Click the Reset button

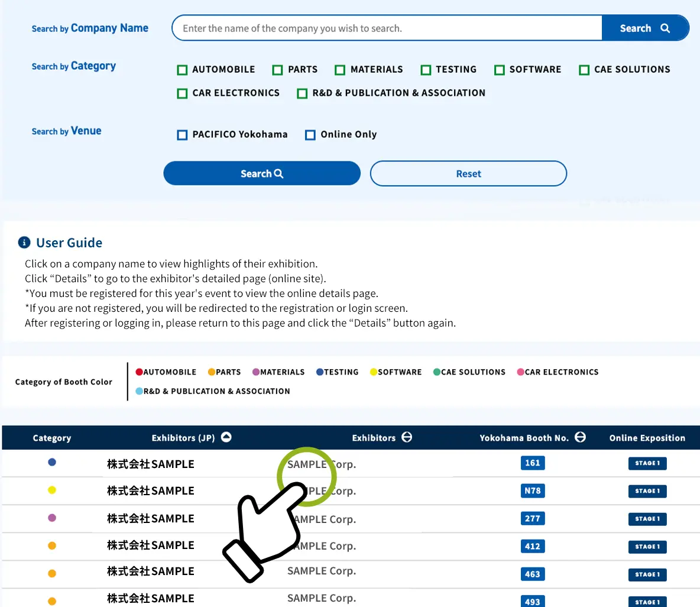(468, 174)
